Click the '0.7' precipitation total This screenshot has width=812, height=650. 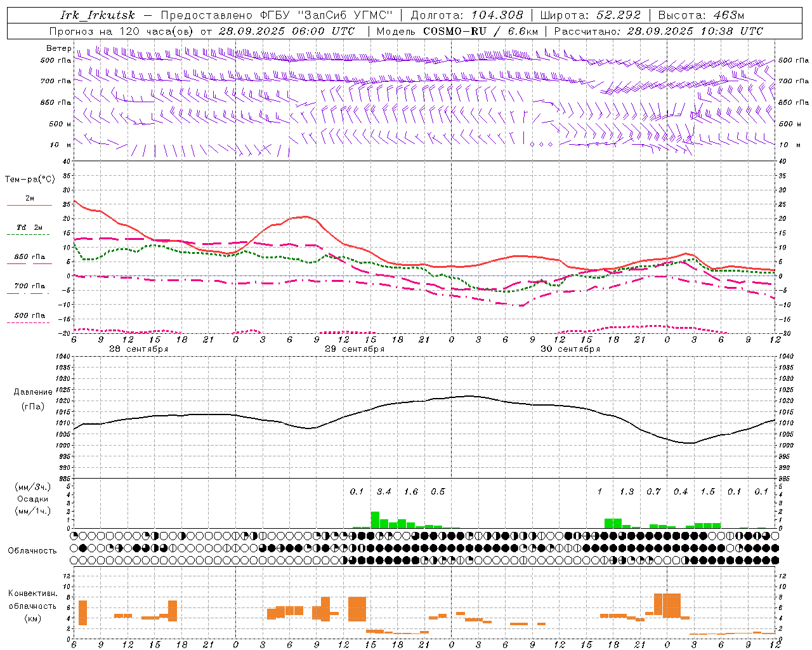pos(653,492)
